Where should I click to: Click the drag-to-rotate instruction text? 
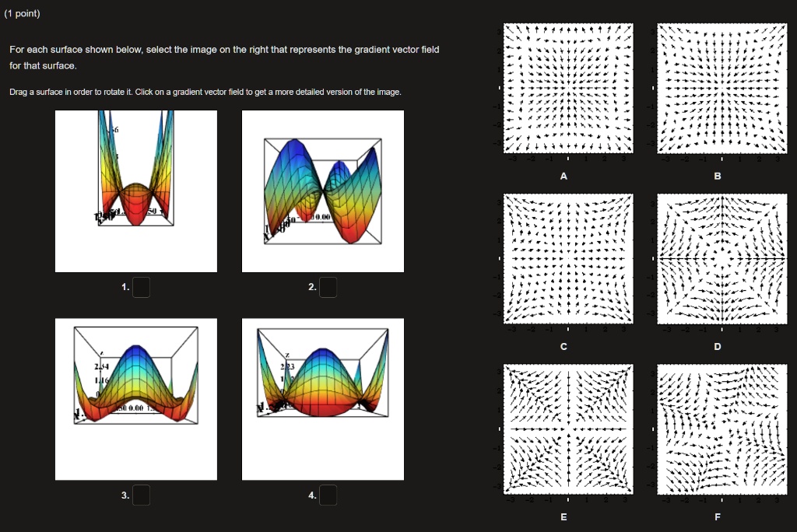click(203, 91)
